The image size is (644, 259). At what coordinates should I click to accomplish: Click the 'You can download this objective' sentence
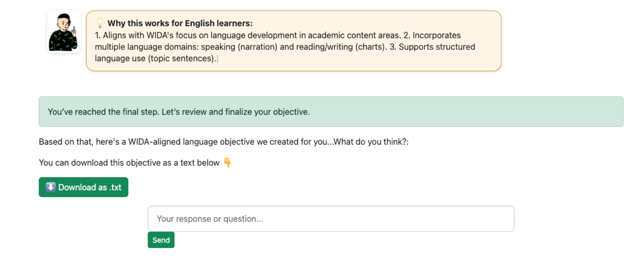(129, 163)
